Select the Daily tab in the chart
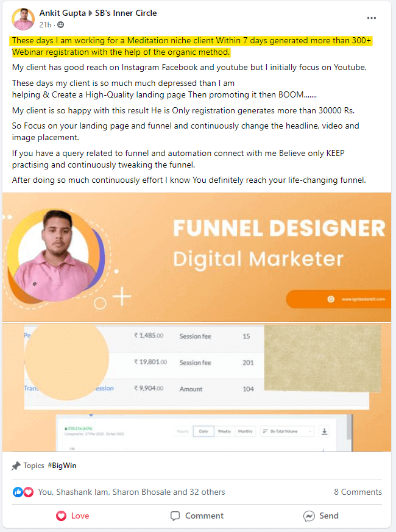396x532 pixels. pos(203,431)
